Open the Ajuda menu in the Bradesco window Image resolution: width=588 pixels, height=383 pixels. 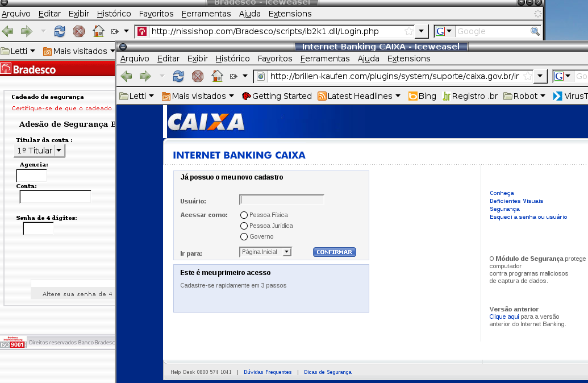[x=250, y=14]
